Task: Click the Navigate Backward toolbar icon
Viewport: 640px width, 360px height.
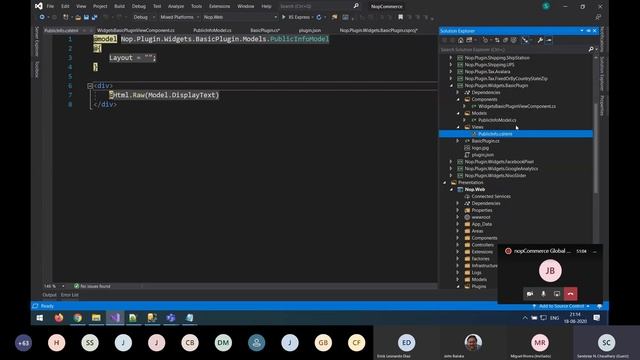Action: pos(42,17)
